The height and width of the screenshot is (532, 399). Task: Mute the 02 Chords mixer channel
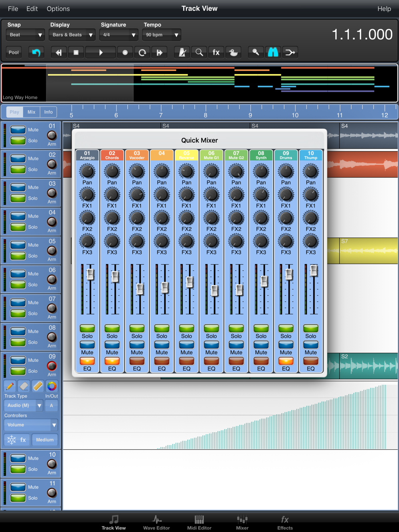[112, 345]
